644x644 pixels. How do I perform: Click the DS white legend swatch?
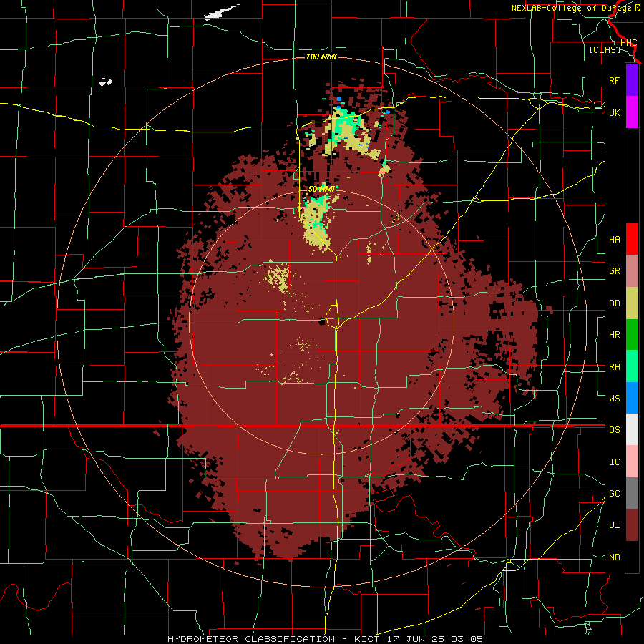[632, 429]
